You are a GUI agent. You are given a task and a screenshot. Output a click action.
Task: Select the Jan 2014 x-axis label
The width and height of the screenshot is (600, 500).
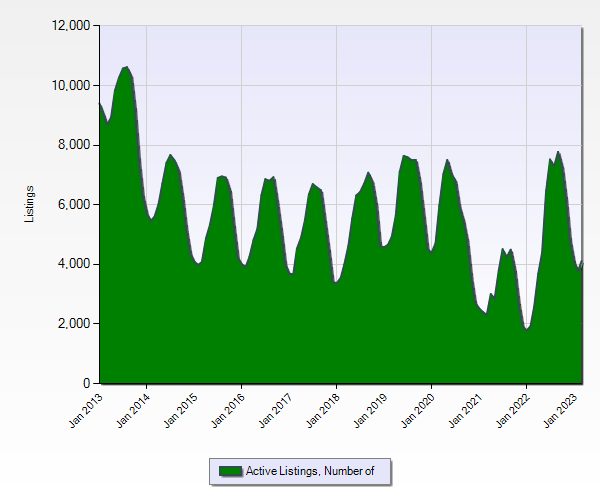click(x=132, y=410)
